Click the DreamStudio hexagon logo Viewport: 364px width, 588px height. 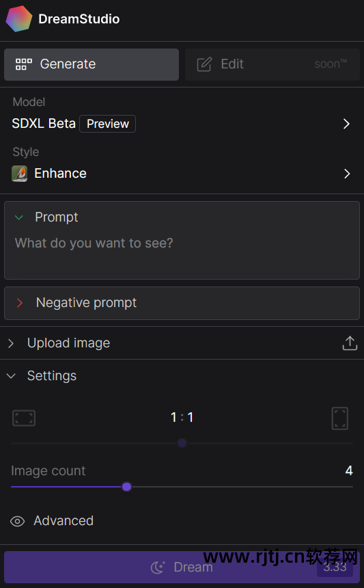(18, 18)
